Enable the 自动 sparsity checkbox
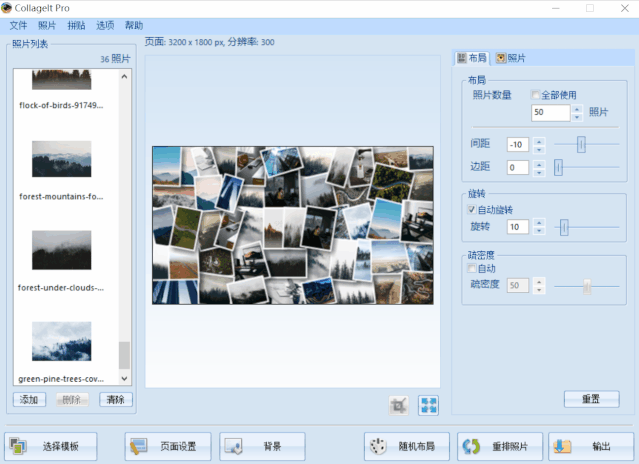 pos(473,269)
